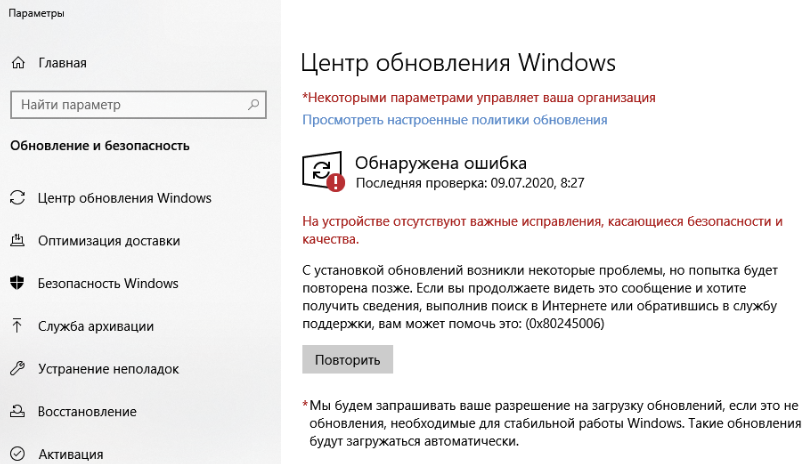Click the Обновление и безопасность heading
The width and height of the screenshot is (809, 464).
click(100, 146)
